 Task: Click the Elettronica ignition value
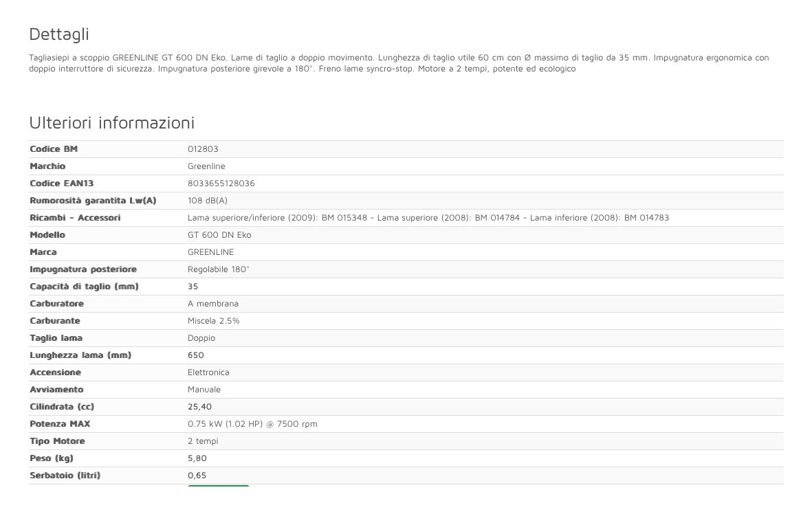click(208, 372)
